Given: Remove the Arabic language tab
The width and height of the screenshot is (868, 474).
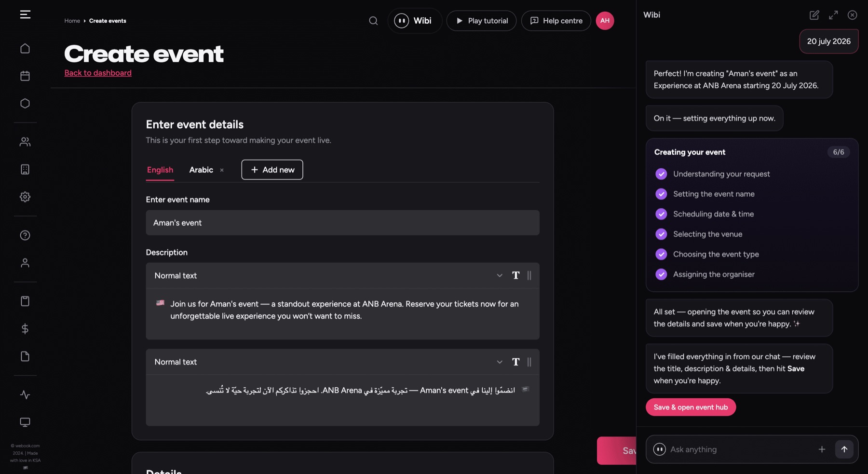Looking at the screenshot, I should (222, 170).
